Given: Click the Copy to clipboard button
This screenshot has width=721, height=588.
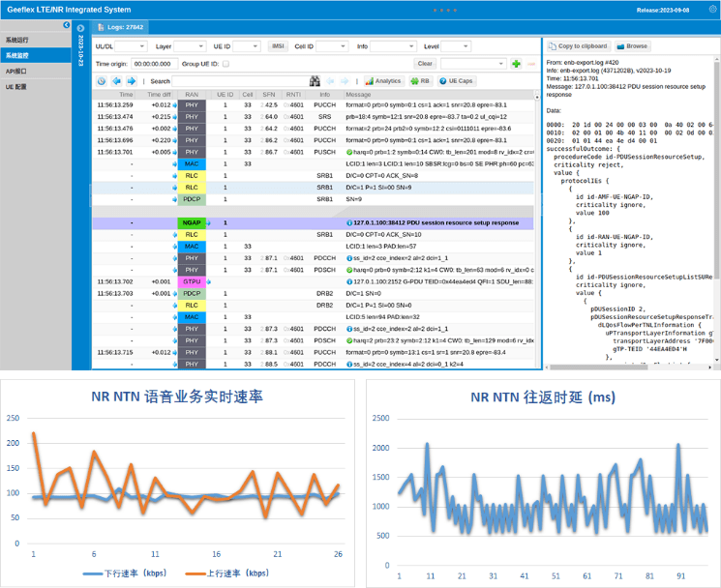Looking at the screenshot, I should pyautogui.click(x=578, y=45).
